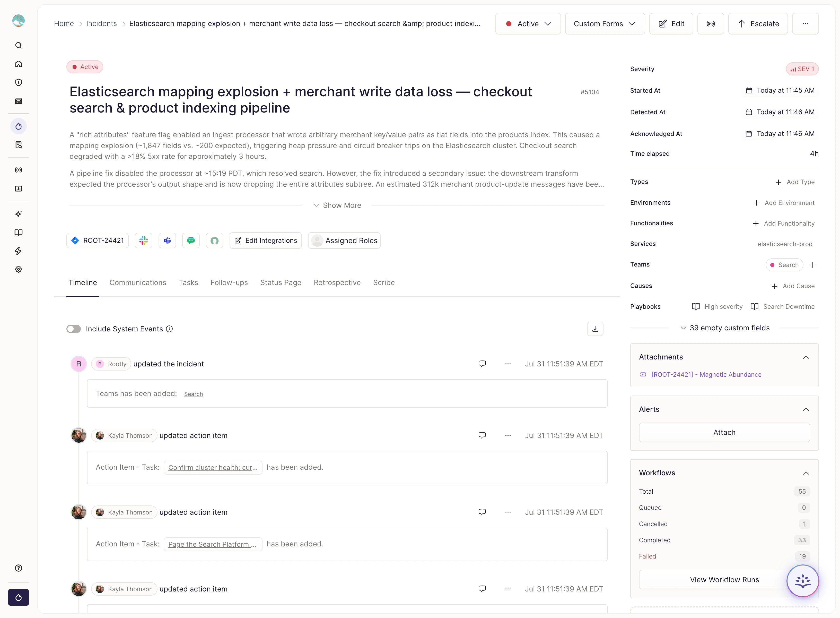Add a team with the plus icon
The width and height of the screenshot is (840, 618).
tap(813, 265)
